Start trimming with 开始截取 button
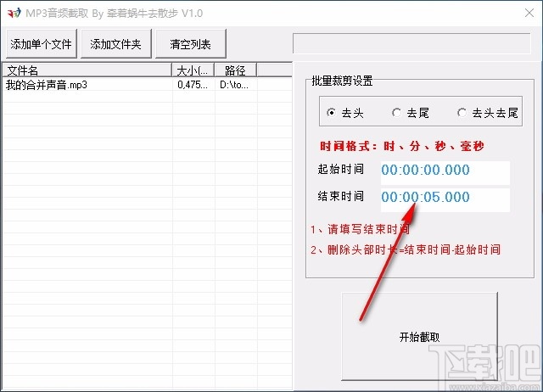Image resolution: width=543 pixels, height=392 pixels. 419,336
